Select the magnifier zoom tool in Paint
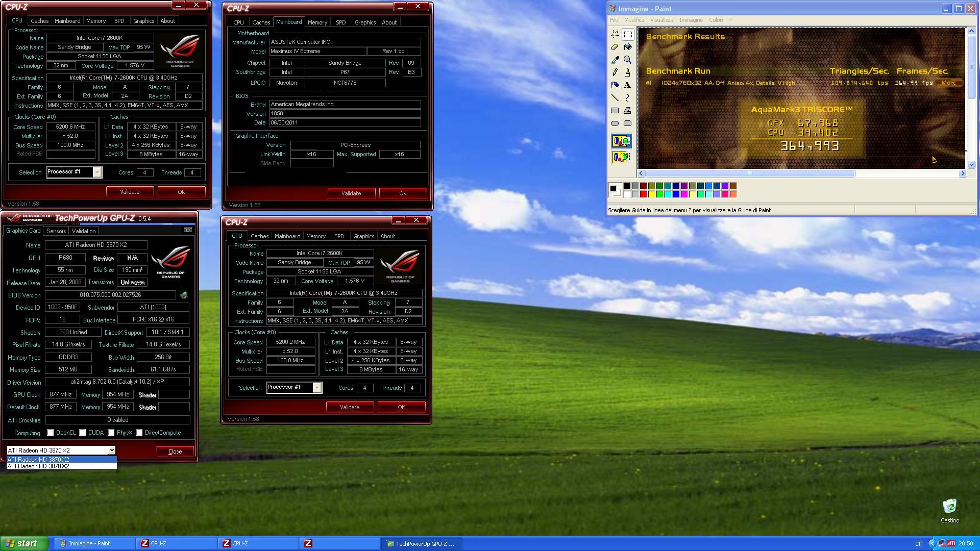 click(628, 60)
